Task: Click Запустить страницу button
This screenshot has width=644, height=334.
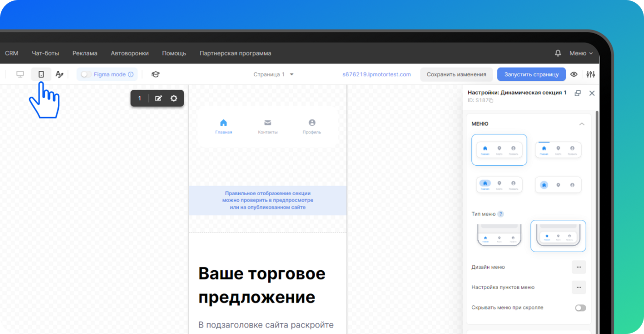Action: 532,74
